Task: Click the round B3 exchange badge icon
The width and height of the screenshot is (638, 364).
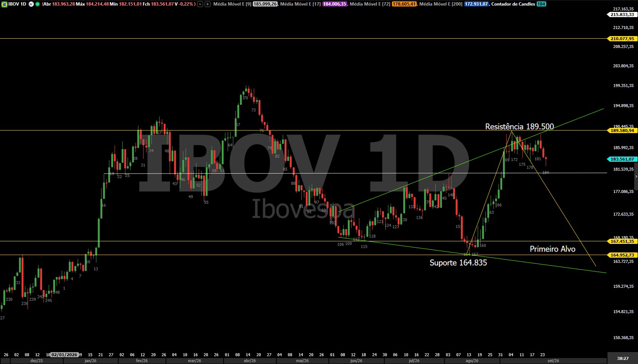Action: (31, 4)
